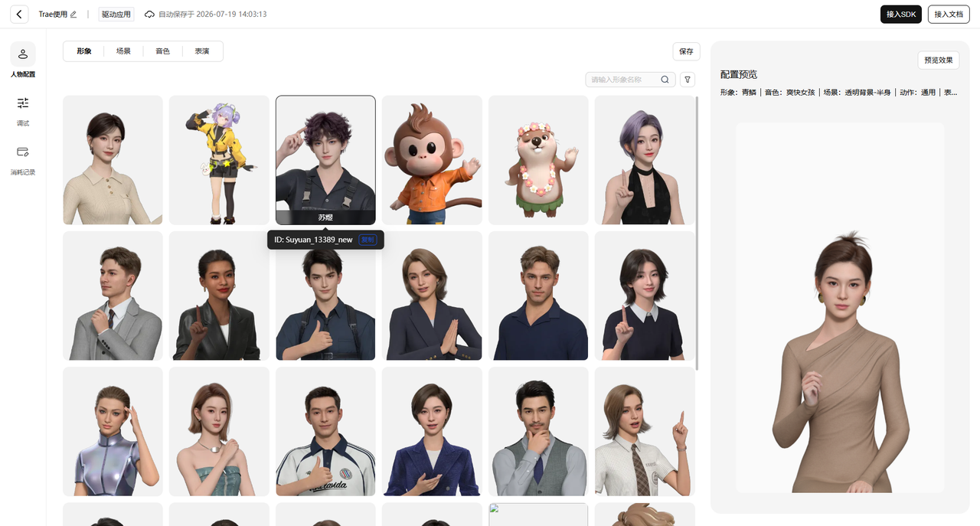Select the anime girl in yellow jacket avatar
Image resolution: width=980 pixels, height=526 pixels.
coord(219,160)
